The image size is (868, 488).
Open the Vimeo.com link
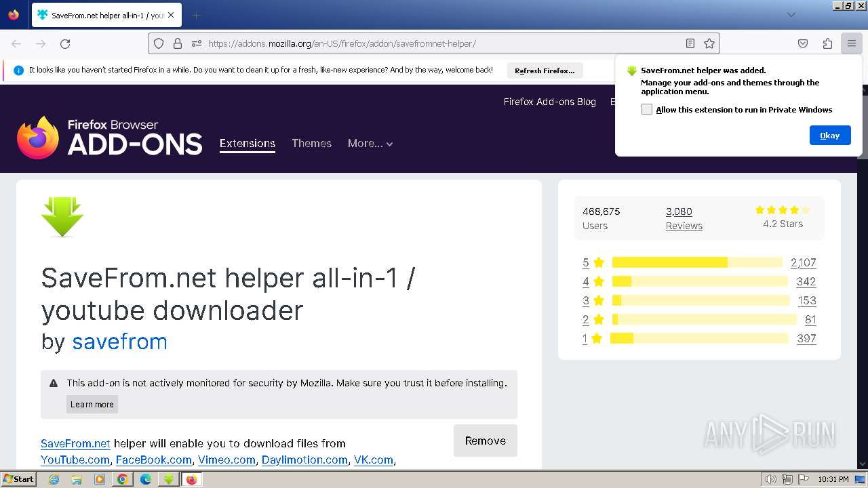[226, 460]
